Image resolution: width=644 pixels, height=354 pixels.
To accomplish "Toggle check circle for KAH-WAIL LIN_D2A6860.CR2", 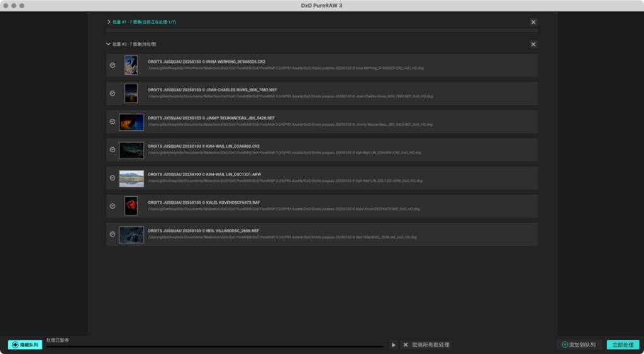I will [x=113, y=150].
